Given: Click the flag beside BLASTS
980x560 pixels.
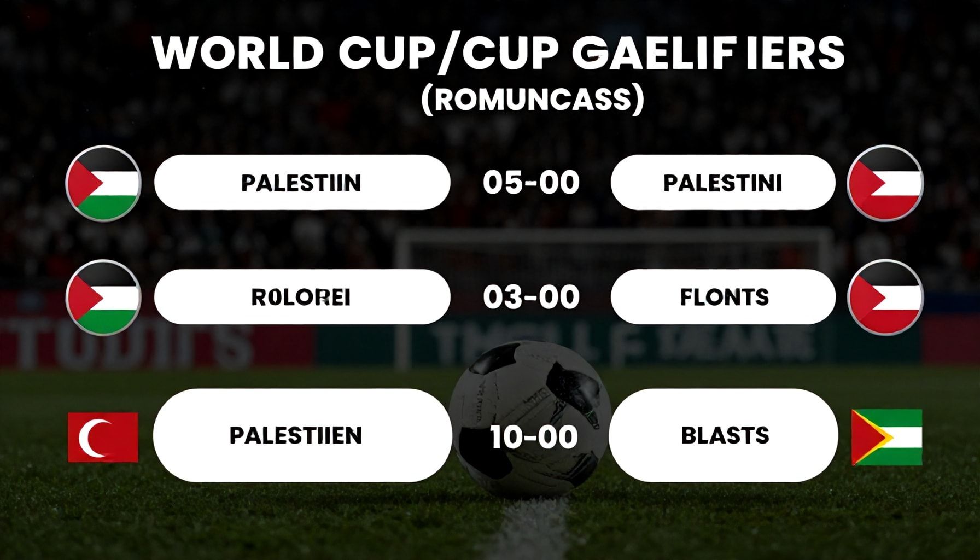Looking at the screenshot, I should click(886, 437).
